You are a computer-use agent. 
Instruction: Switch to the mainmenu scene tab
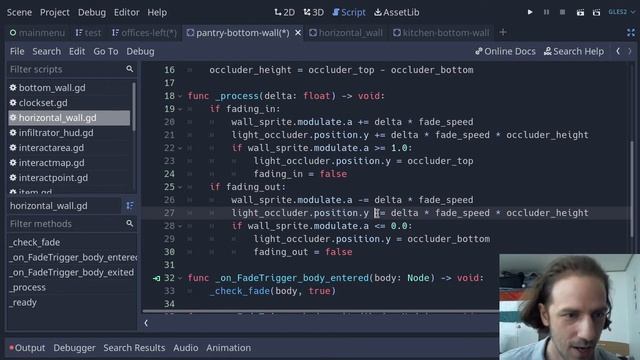[37, 33]
